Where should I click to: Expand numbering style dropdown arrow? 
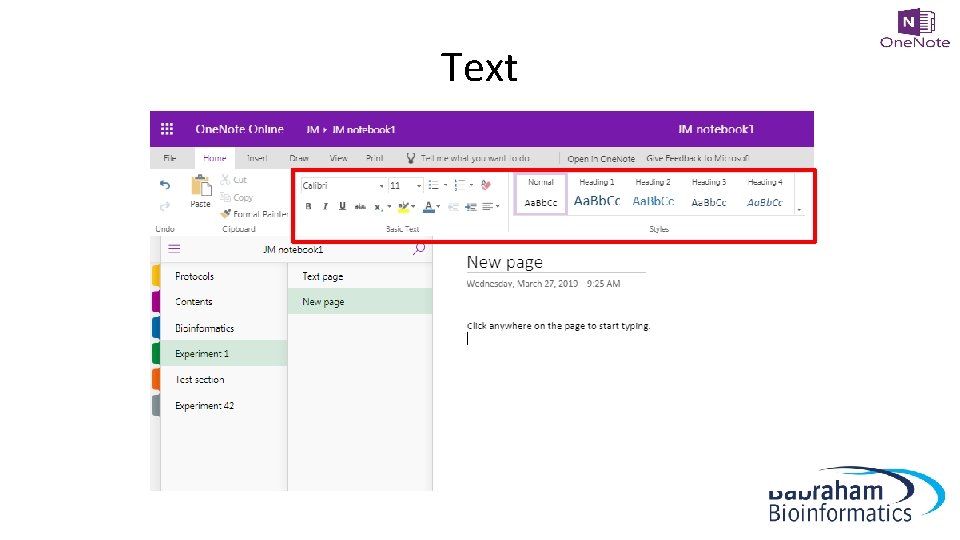(x=471, y=185)
